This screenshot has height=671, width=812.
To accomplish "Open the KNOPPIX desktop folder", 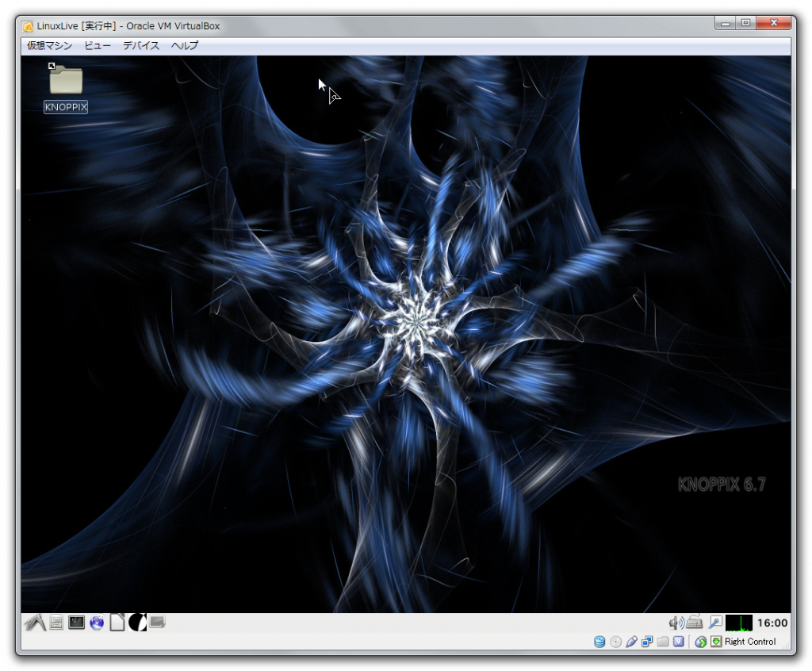I will 66,82.
